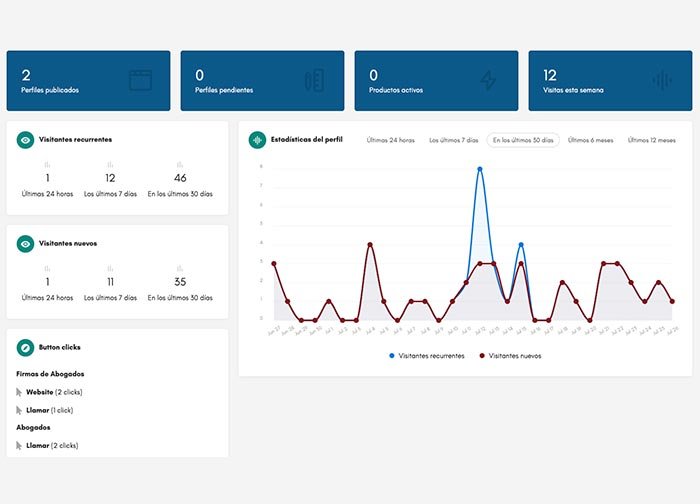Select the Últimas 24 horas chart range
The height and width of the screenshot is (504, 700).
pos(390,140)
